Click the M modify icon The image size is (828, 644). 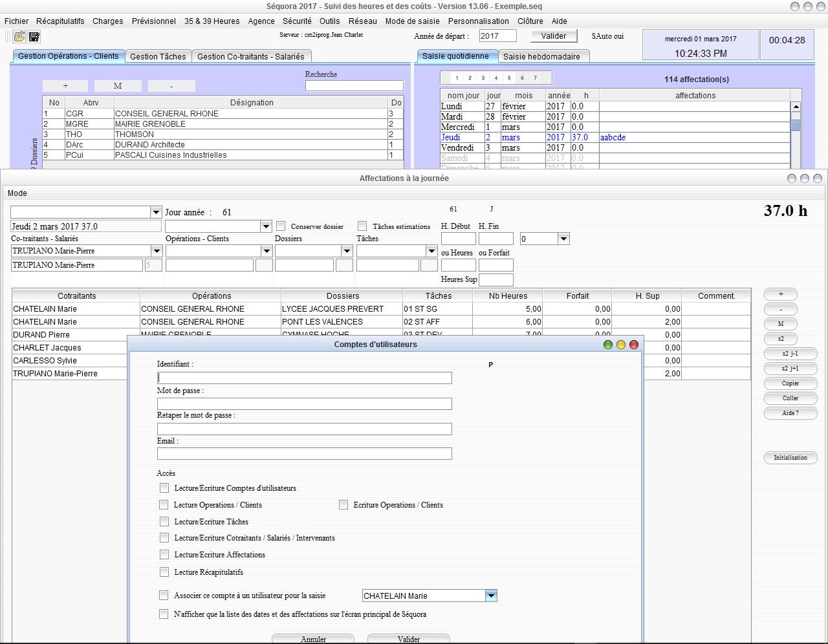(x=780, y=323)
